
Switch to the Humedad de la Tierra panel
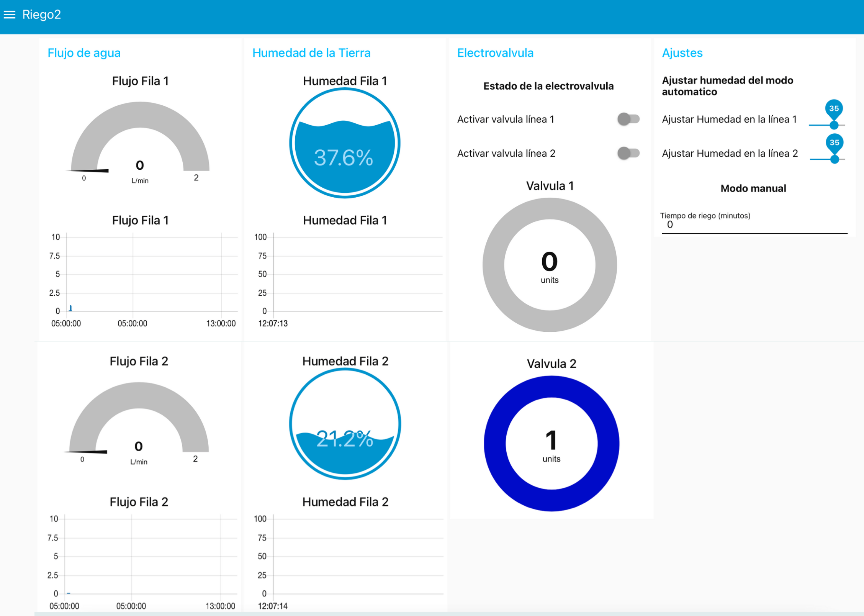(x=311, y=53)
